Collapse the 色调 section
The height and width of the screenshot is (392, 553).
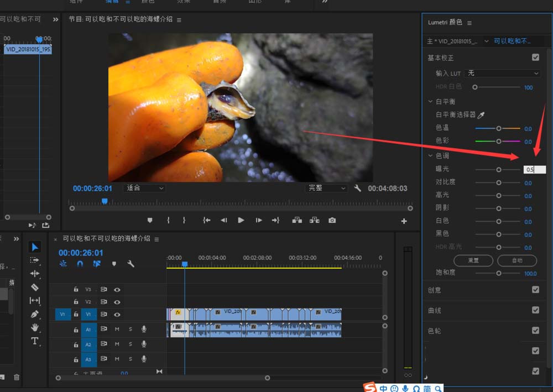430,155
